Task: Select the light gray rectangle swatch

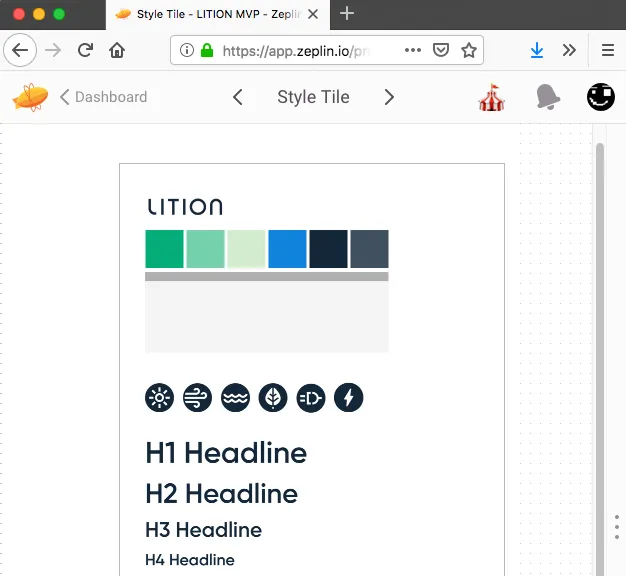Action: (267, 317)
